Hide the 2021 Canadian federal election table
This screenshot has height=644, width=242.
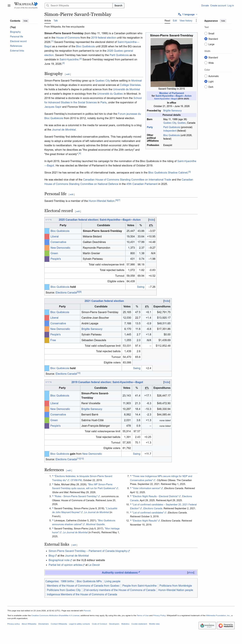(x=166, y=301)
